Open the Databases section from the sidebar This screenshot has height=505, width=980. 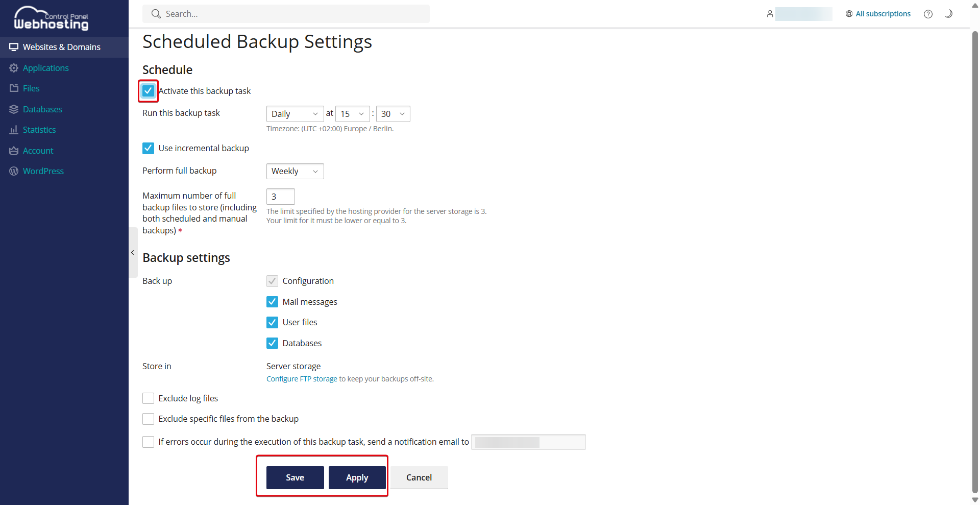pos(41,109)
